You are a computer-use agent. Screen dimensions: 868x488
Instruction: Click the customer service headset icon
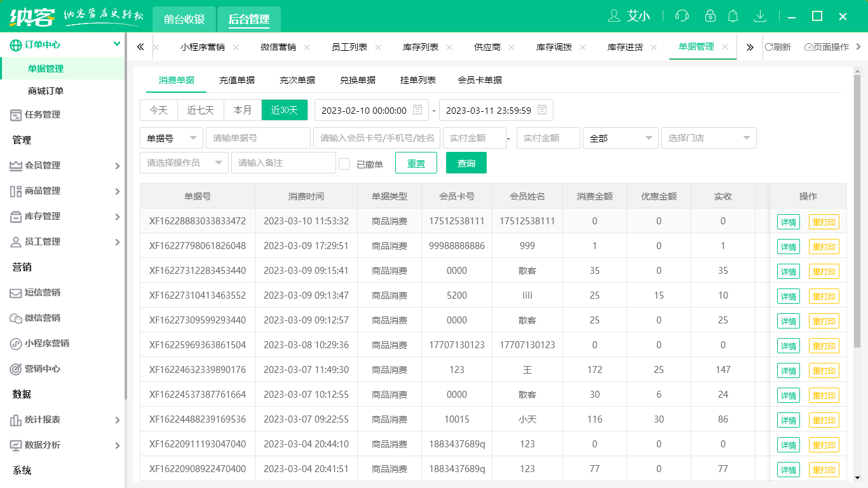[x=682, y=16]
